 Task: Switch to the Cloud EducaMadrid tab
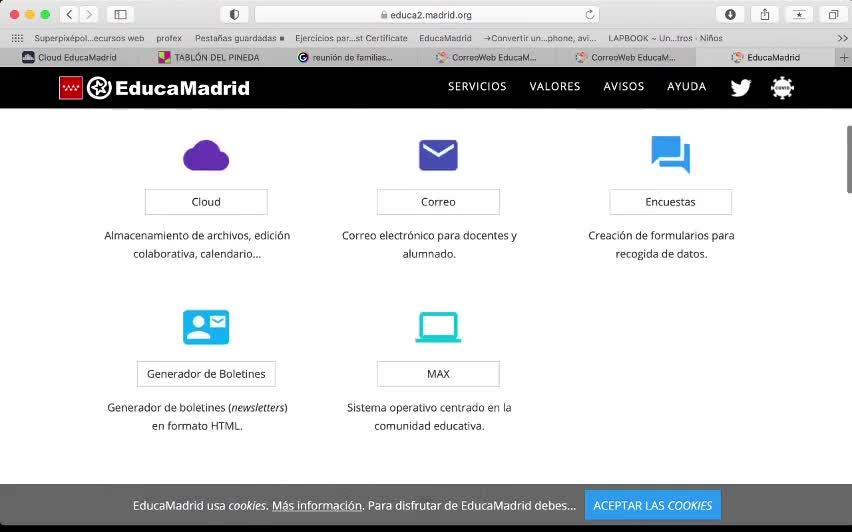[x=70, y=57]
